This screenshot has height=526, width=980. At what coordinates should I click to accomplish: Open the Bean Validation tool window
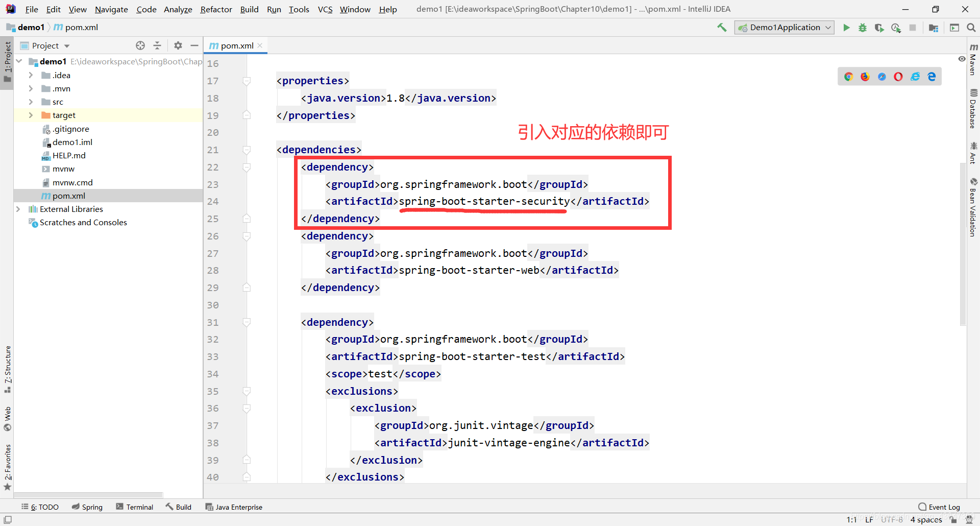click(x=973, y=207)
